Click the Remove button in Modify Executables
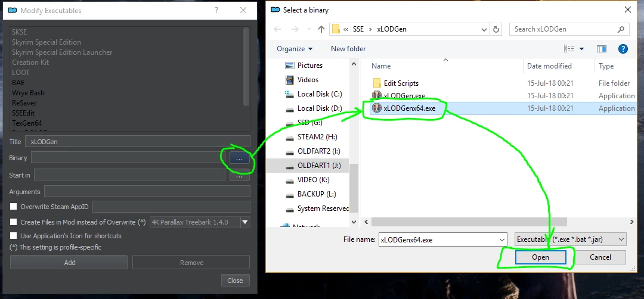644x299 pixels. coord(191,263)
